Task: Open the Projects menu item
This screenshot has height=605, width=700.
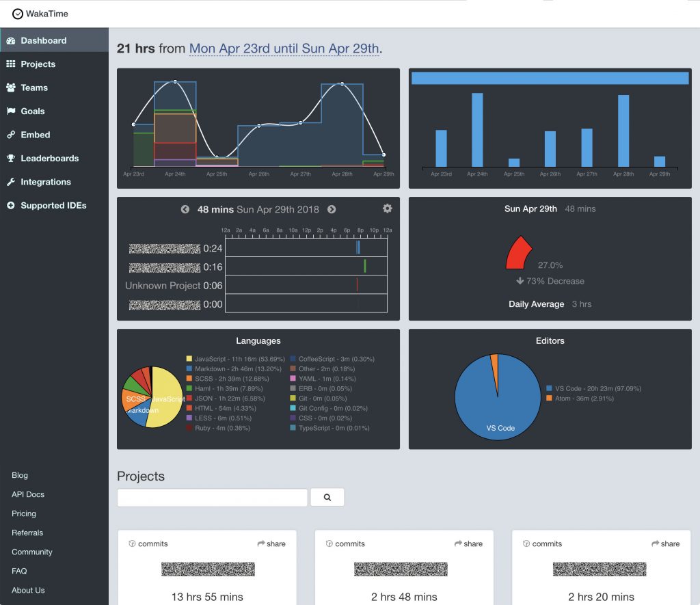Action: (x=54, y=64)
